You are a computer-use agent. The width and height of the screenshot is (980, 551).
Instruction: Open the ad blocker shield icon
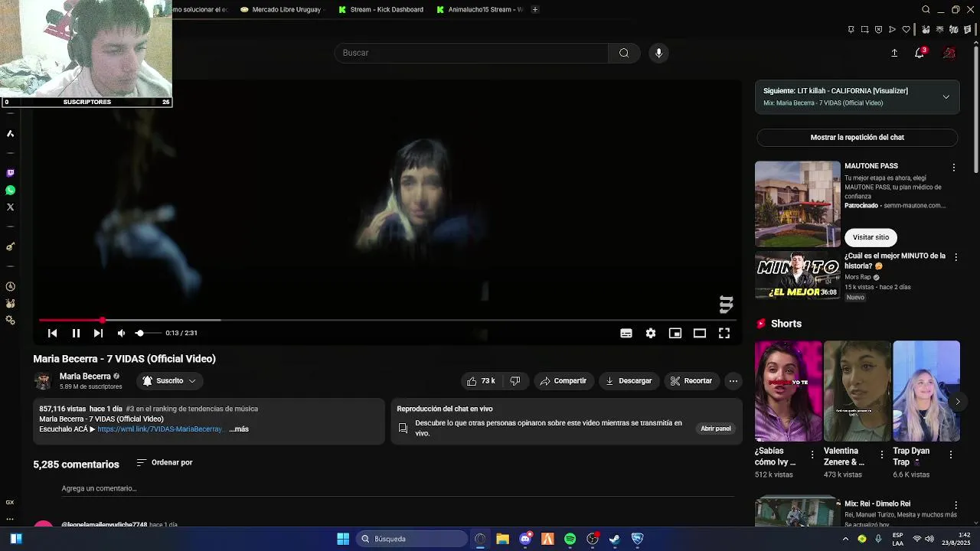pyautogui.click(x=878, y=30)
